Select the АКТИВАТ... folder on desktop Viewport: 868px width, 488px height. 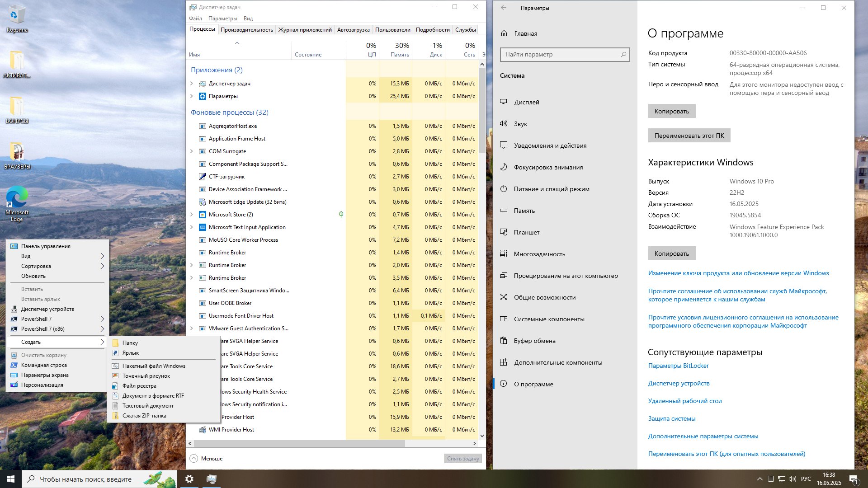coord(17,64)
